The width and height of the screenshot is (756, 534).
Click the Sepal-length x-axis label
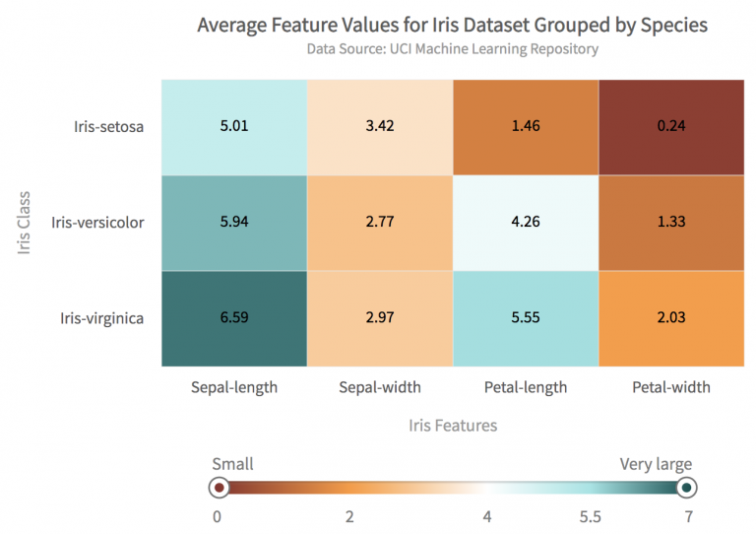coord(234,387)
